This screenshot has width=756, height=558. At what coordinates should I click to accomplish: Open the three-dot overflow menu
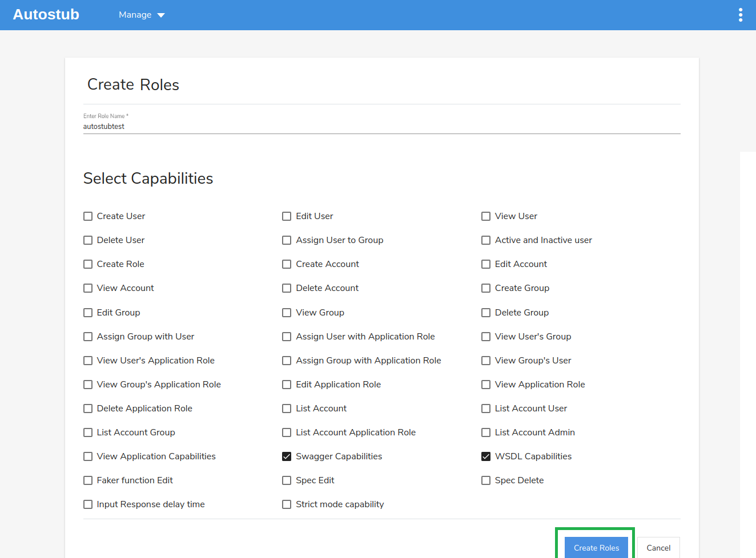coord(740,15)
